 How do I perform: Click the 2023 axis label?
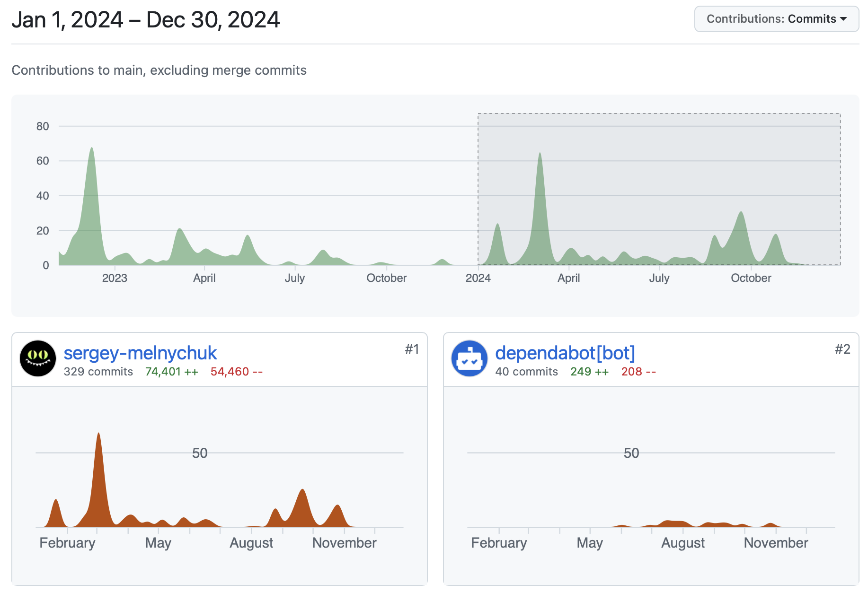115,278
